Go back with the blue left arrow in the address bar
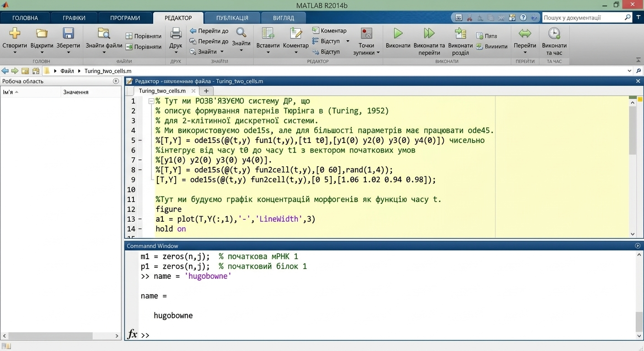 click(5, 71)
